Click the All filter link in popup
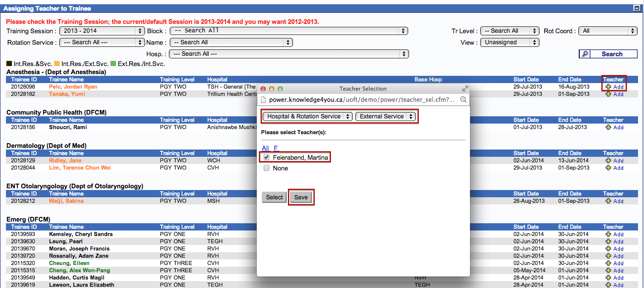The width and height of the screenshot is (644, 288). coord(265,148)
